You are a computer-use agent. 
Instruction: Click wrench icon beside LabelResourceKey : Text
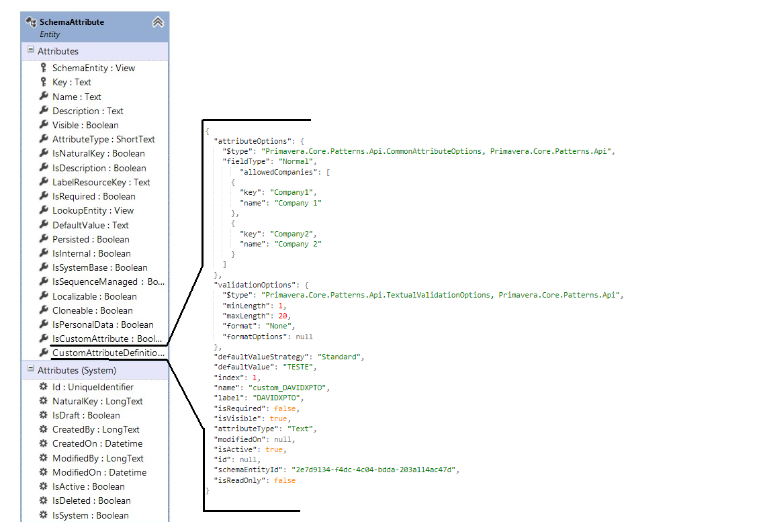[43, 181]
